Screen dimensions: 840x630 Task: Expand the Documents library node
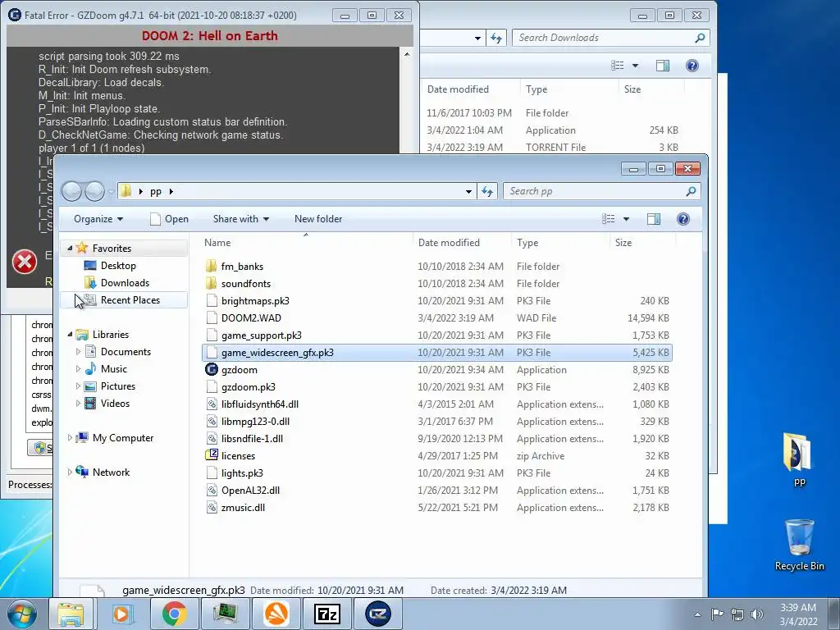pos(78,351)
